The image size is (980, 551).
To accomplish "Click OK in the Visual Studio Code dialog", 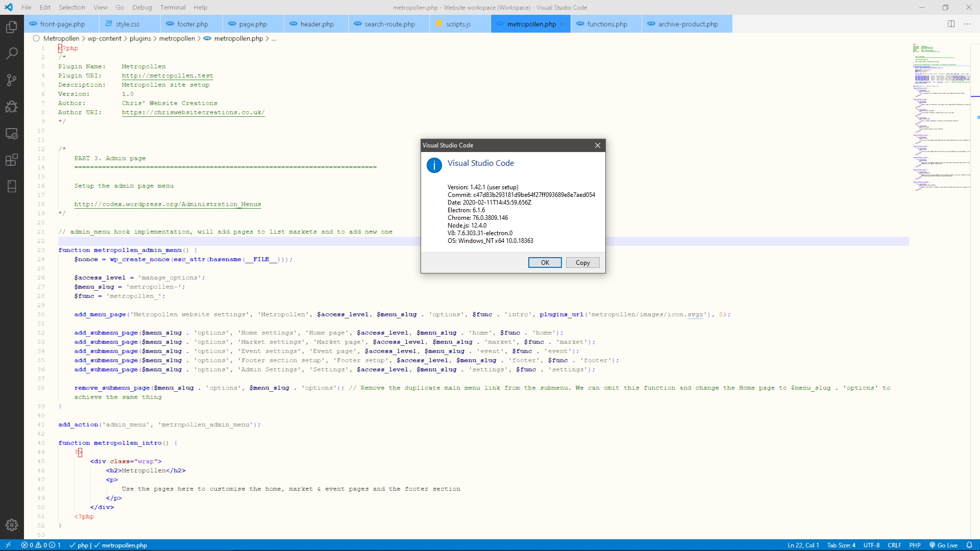I will 545,262.
